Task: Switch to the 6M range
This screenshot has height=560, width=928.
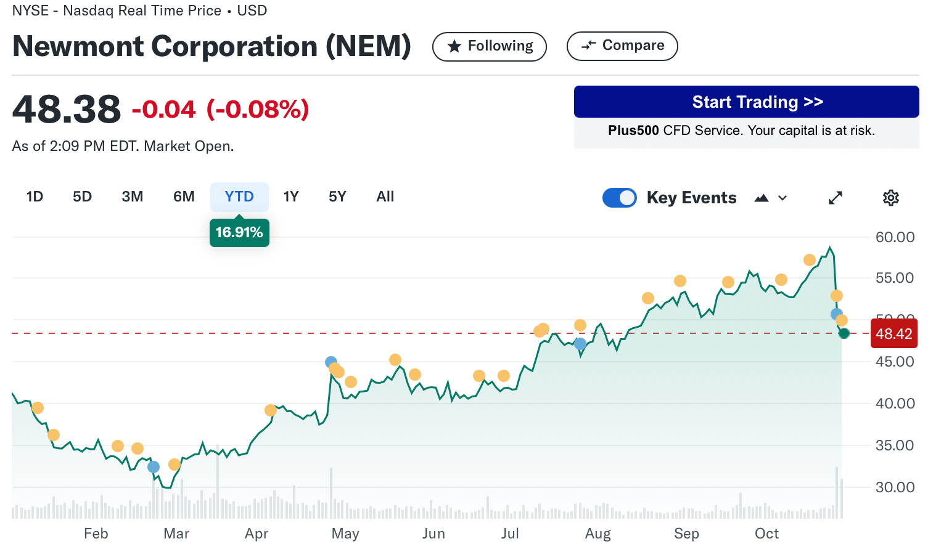Action: pos(184,197)
